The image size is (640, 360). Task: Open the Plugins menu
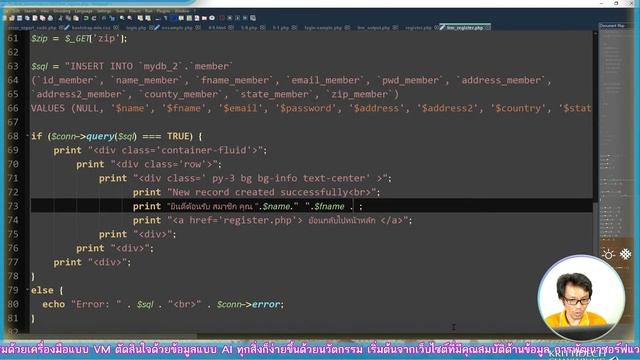point(163,11)
